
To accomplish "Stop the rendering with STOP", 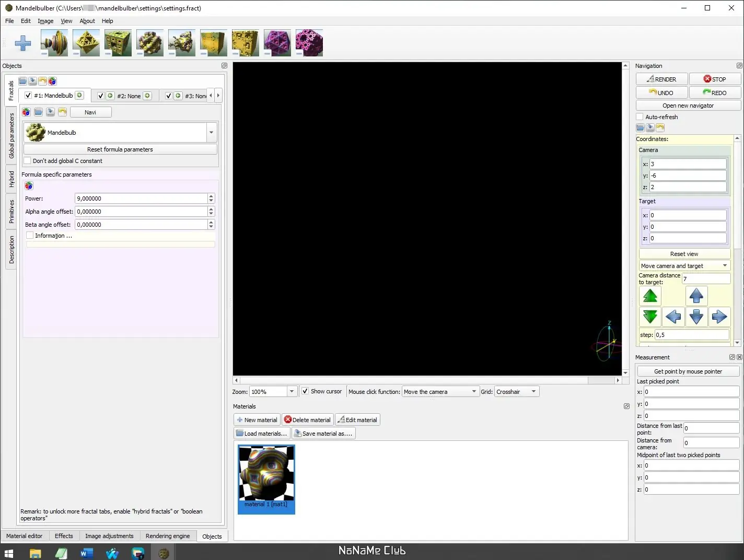I will pyautogui.click(x=715, y=79).
